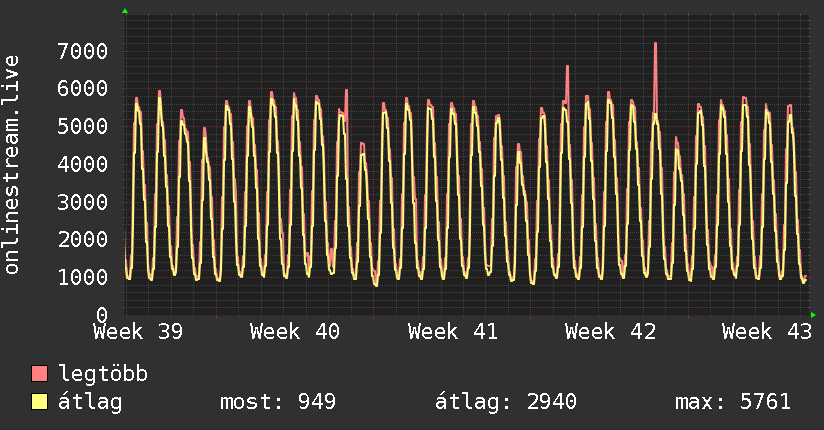Click the Week 43 axis label
The width and height of the screenshot is (824, 430).
[767, 332]
